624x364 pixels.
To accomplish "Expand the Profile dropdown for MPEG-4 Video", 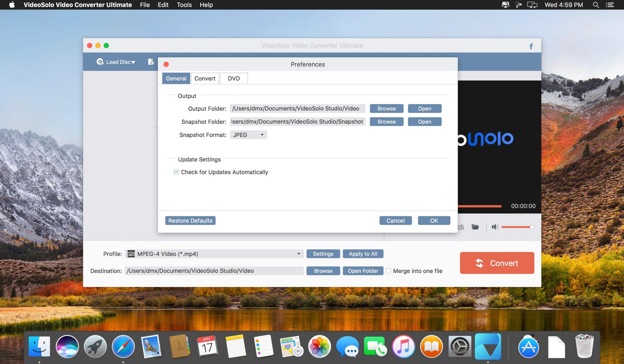I will coord(299,254).
